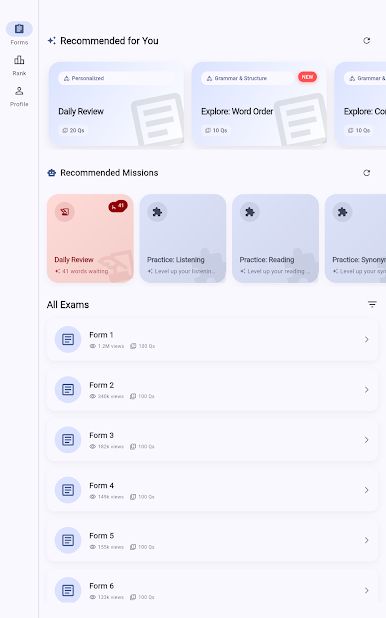Click the sparkle icon beside Recommended for You

coord(52,41)
